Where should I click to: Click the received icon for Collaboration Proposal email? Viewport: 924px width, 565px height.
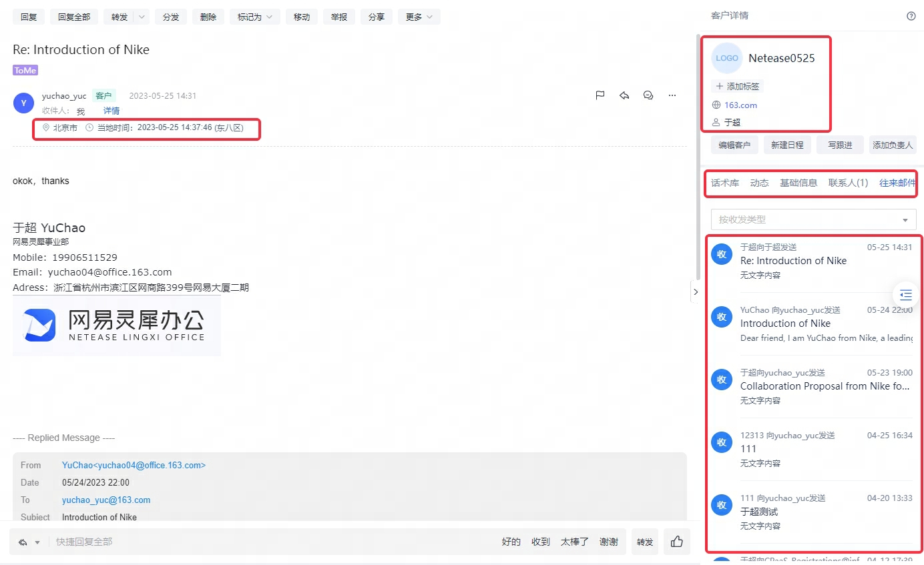tap(722, 380)
